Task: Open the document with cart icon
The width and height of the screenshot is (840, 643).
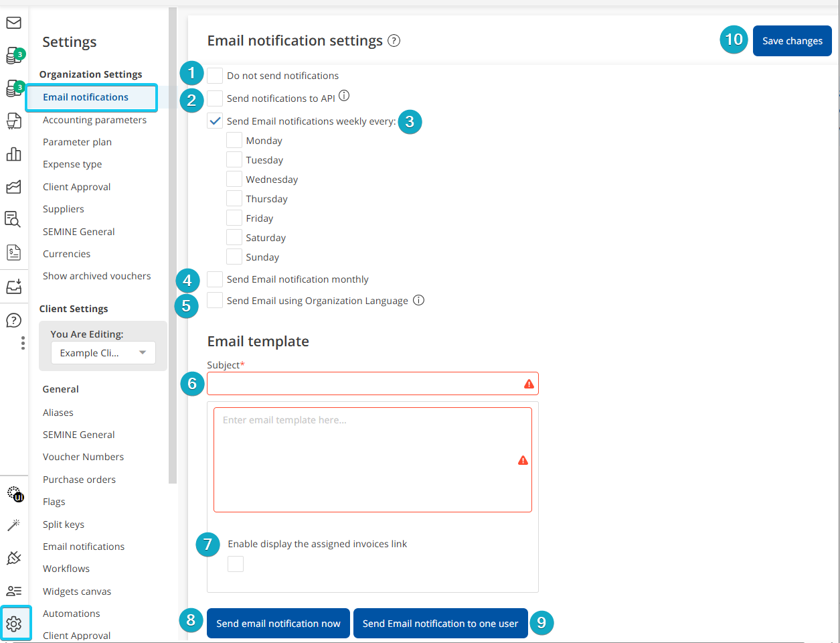Action: pyautogui.click(x=13, y=121)
